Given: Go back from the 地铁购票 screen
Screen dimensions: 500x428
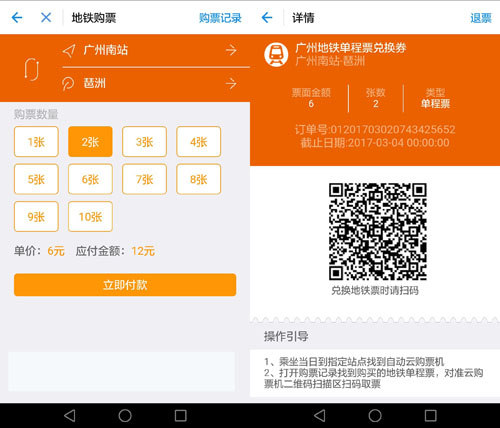Looking at the screenshot, I should tap(17, 17).
